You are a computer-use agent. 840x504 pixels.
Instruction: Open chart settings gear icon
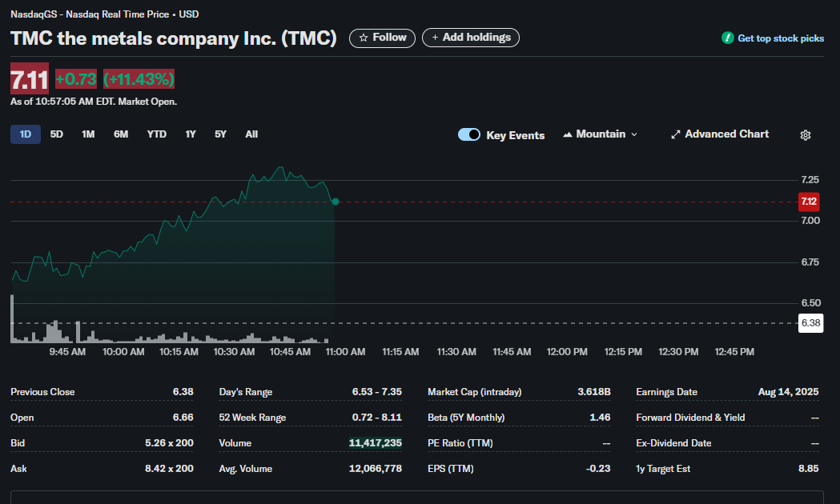[x=806, y=135]
